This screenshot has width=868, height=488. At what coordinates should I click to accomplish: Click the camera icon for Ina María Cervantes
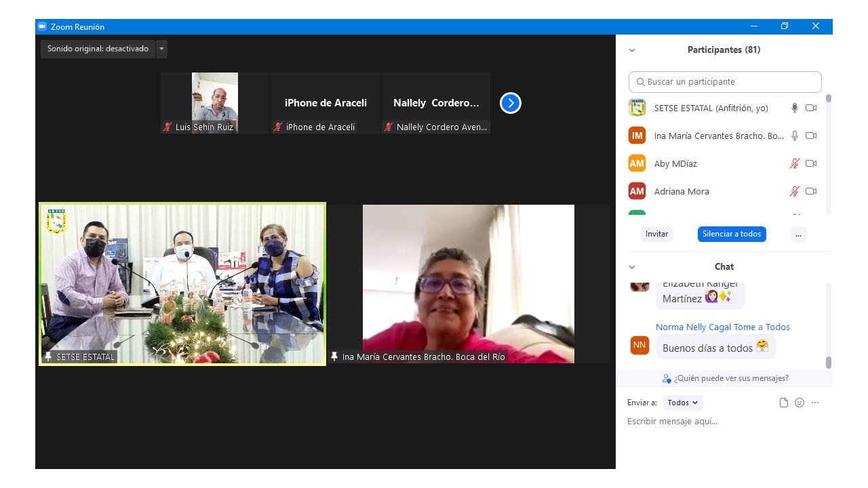click(811, 136)
